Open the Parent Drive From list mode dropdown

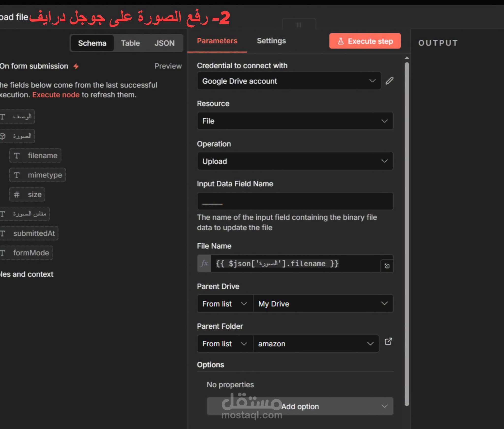coord(225,304)
